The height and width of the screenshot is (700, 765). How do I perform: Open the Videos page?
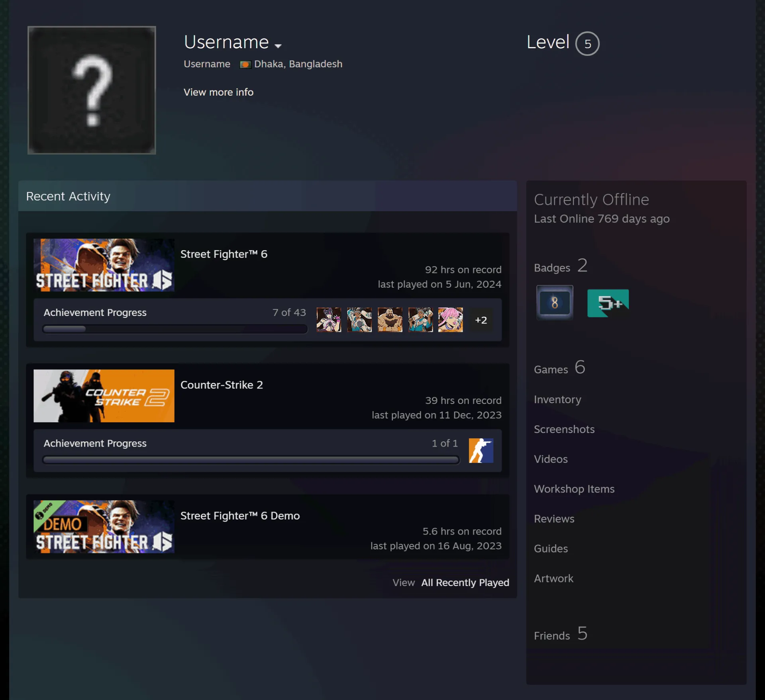click(x=551, y=459)
